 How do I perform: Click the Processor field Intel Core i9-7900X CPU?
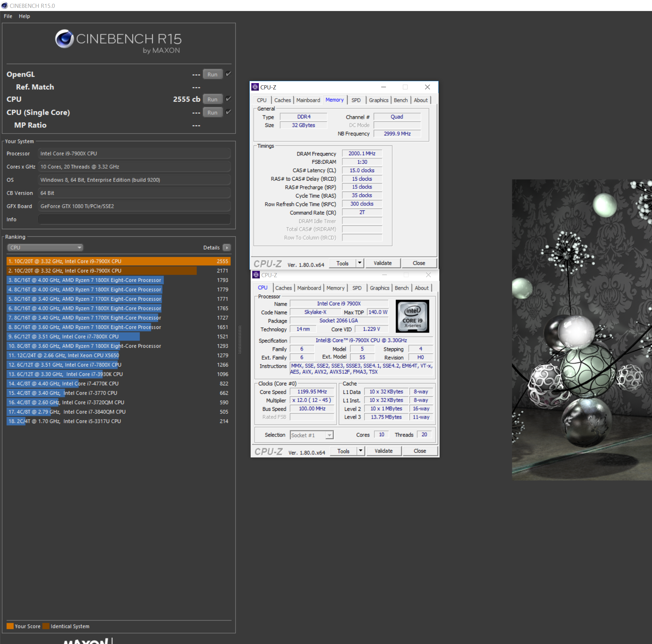(x=134, y=153)
